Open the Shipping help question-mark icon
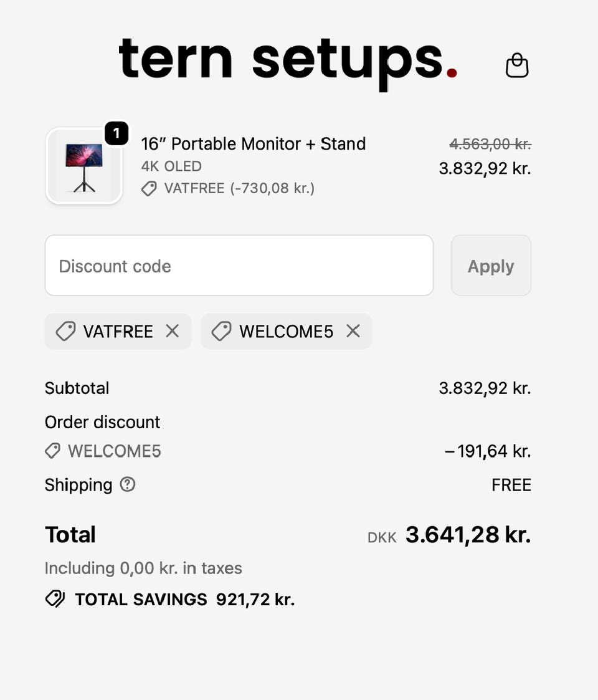The width and height of the screenshot is (598, 700). 128,484
